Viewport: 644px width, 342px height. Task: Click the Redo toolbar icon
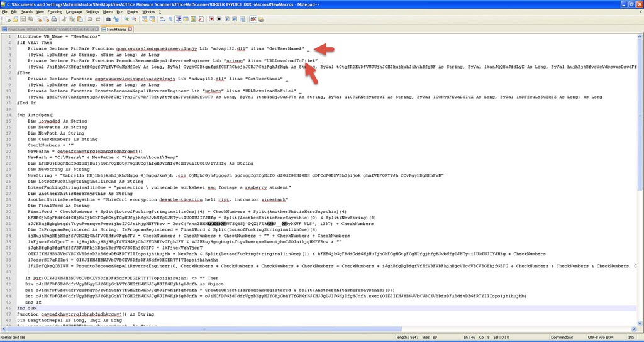pyautogui.click(x=97, y=19)
